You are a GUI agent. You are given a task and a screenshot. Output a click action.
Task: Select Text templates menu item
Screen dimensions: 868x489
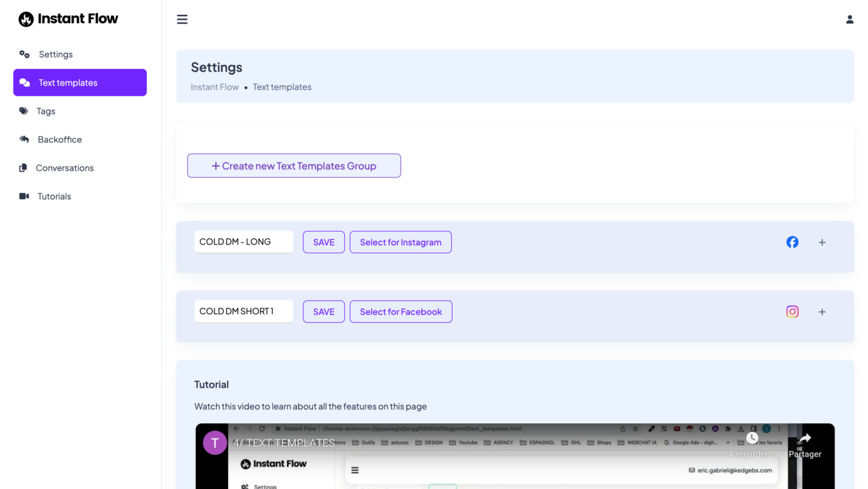click(80, 83)
